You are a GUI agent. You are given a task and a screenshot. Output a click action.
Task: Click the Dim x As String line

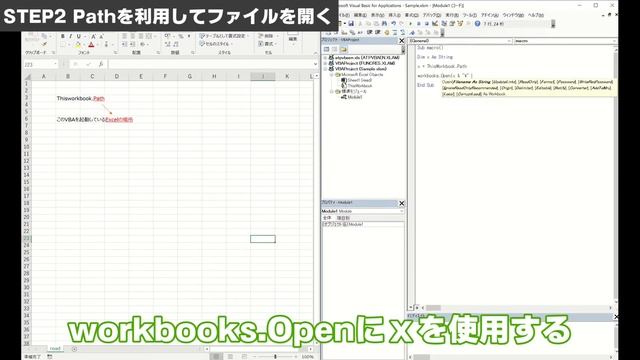tap(435, 57)
